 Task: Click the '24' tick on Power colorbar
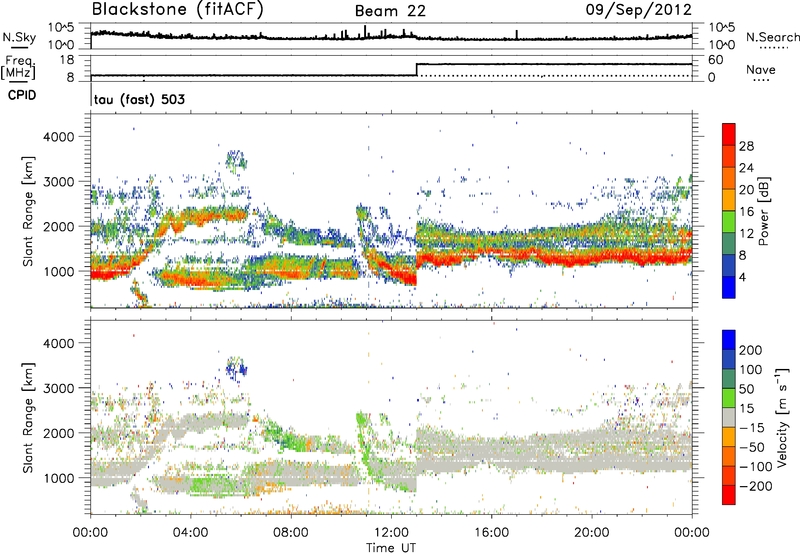[746, 168]
